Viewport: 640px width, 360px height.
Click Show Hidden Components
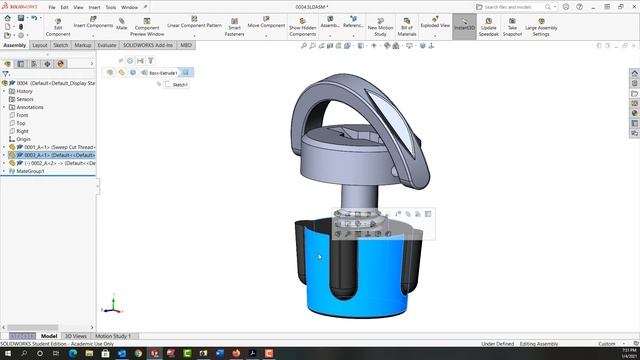302,27
